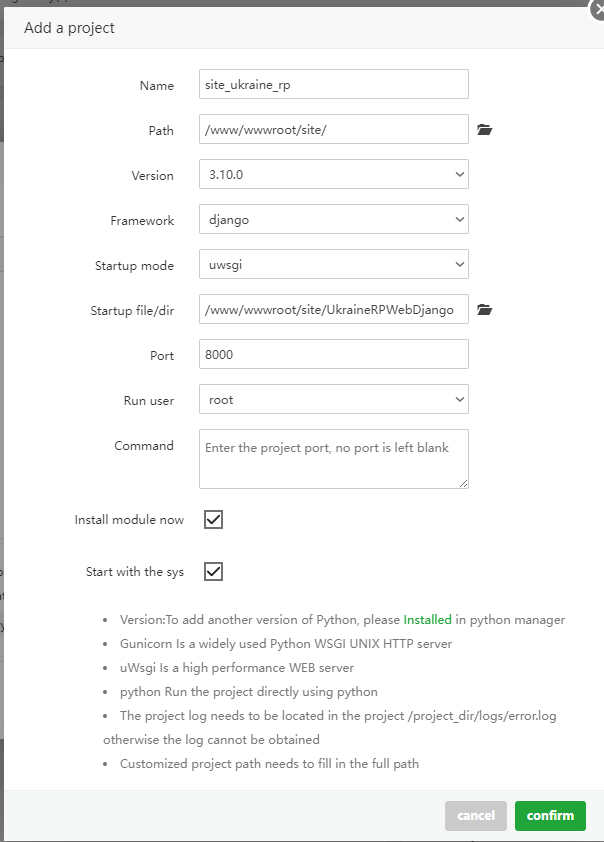Image resolution: width=604 pixels, height=842 pixels.
Task: Focus the Command textarea
Action: point(333,459)
